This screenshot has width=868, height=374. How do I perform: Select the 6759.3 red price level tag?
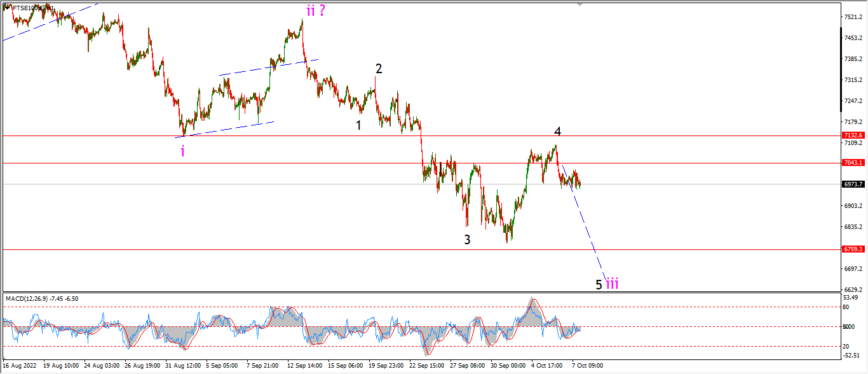pos(854,249)
